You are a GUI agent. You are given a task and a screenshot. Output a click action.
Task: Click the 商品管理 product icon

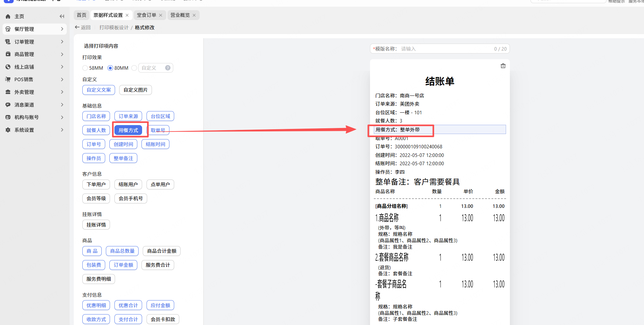[8, 54]
